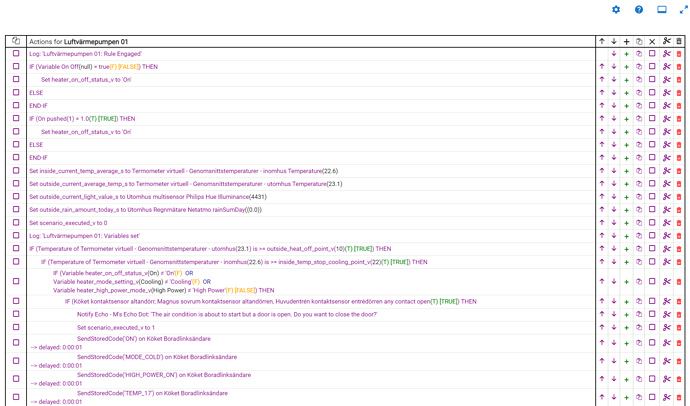The width and height of the screenshot is (690, 406).
Task: Move the Notify Echo action down
Action: pos(614,315)
